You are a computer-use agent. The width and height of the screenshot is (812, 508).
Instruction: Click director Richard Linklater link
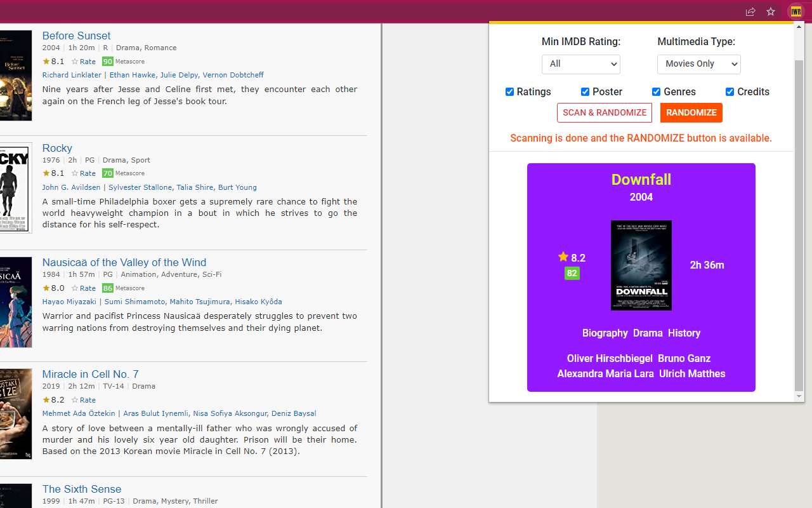pos(72,75)
